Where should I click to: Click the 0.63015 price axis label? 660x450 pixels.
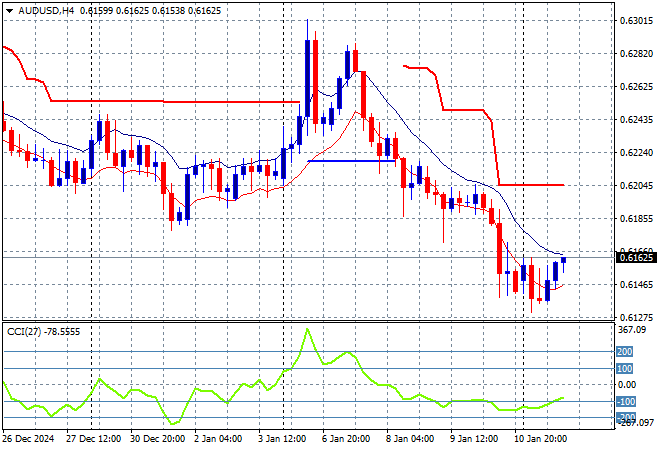point(636,21)
